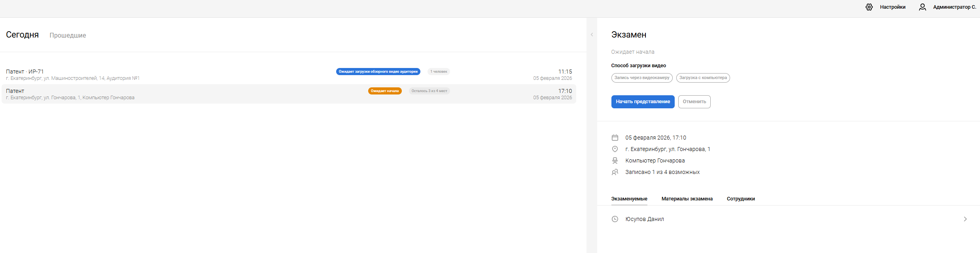The width and height of the screenshot is (980, 253).
Task: Select Запись через видеокамеру option
Action: click(x=641, y=78)
